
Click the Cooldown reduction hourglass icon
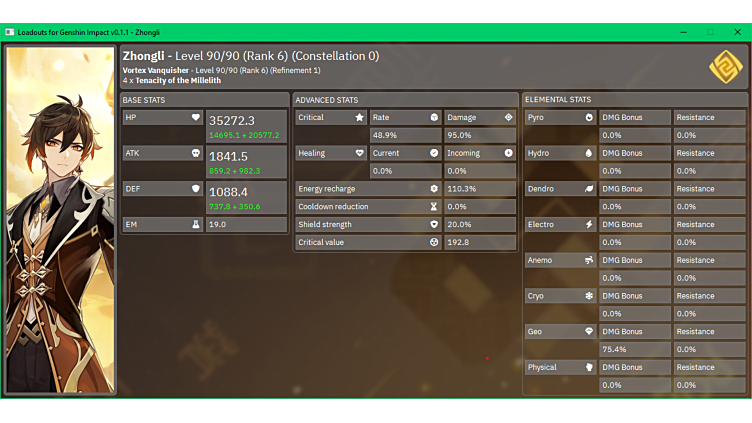pyautogui.click(x=434, y=207)
